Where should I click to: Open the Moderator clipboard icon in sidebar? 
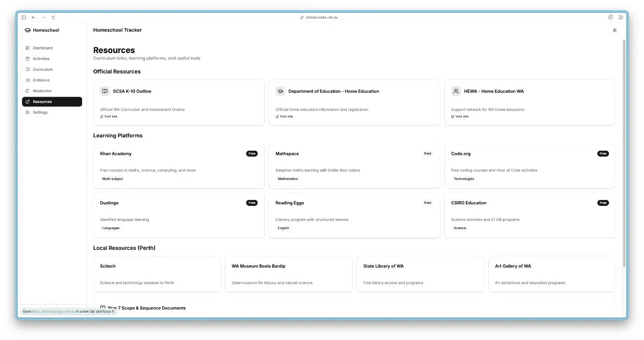pos(27,91)
